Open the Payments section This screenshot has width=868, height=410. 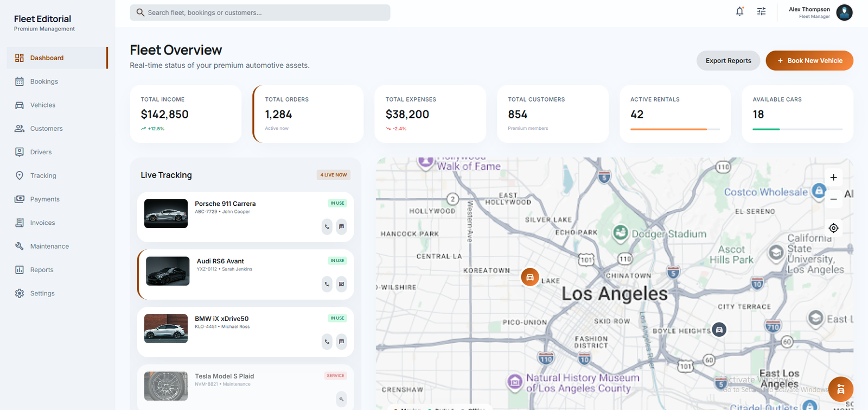click(57, 199)
